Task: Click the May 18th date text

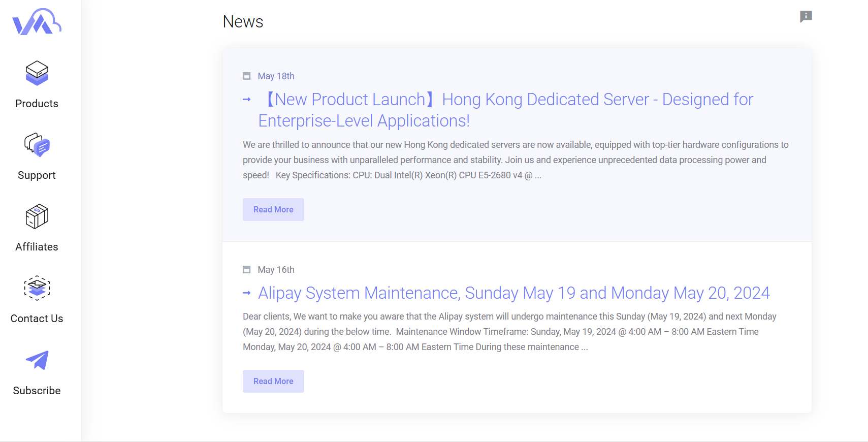Action: pos(276,76)
